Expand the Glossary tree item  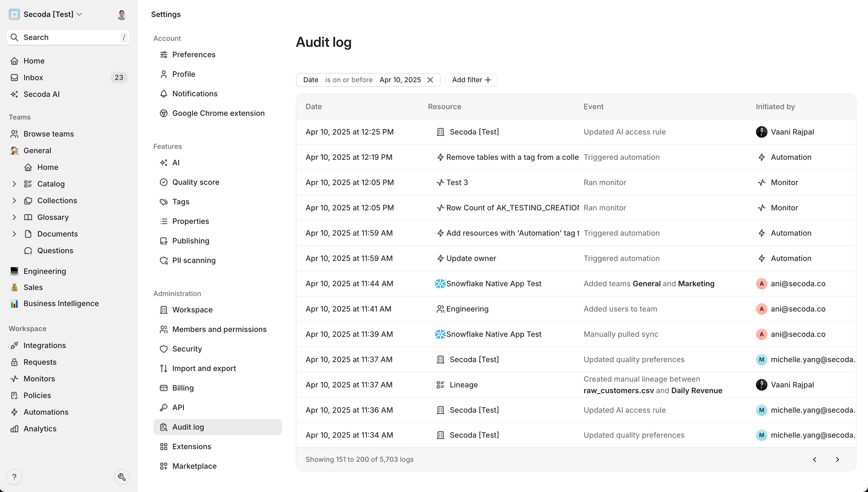(14, 217)
